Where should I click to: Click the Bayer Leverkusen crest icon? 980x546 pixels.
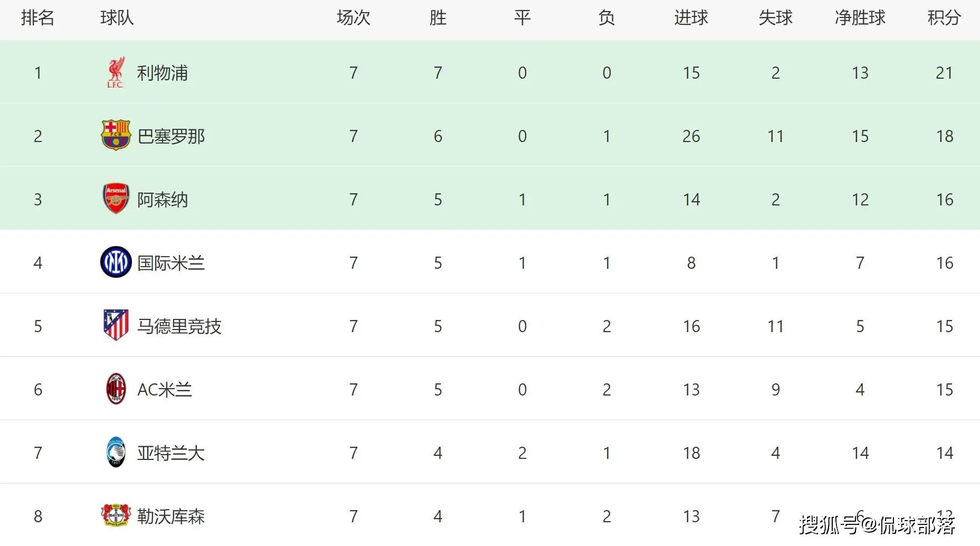coord(116,516)
